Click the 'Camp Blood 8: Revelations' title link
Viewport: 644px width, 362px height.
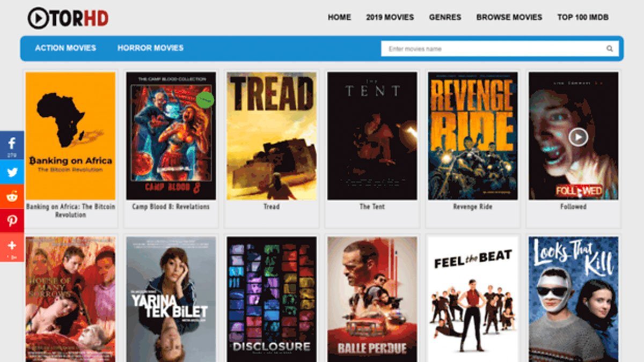click(171, 206)
